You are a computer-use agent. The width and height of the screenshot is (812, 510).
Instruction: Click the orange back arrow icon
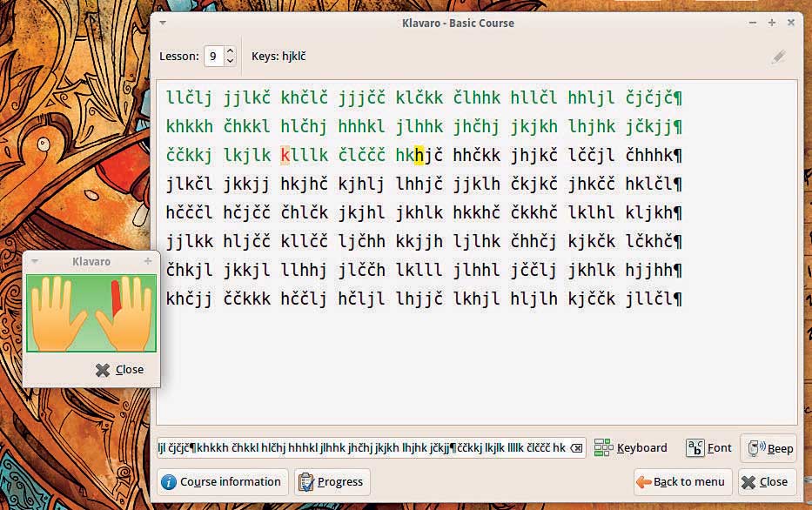click(x=644, y=482)
